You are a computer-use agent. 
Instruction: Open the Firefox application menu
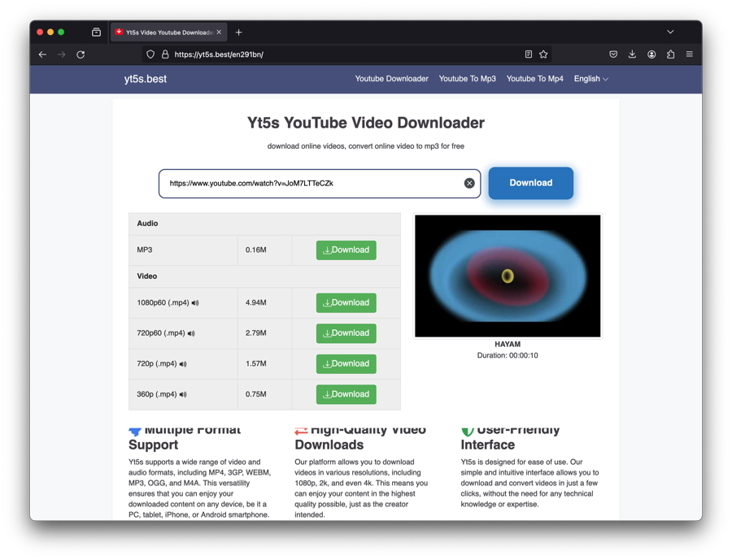tap(690, 54)
